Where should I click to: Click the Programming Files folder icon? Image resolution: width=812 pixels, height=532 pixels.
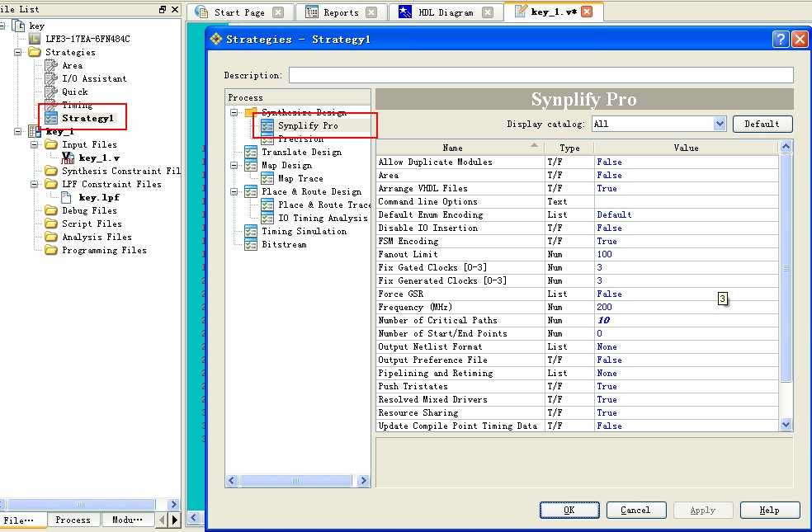pyautogui.click(x=51, y=250)
